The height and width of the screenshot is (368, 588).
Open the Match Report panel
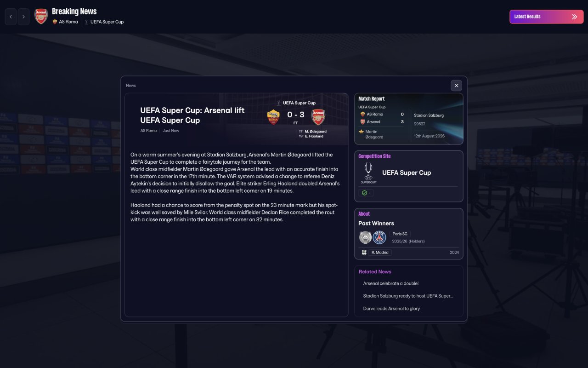pyautogui.click(x=409, y=119)
